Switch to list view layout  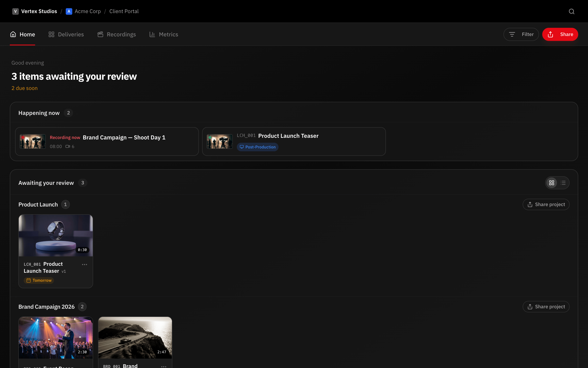tap(563, 183)
